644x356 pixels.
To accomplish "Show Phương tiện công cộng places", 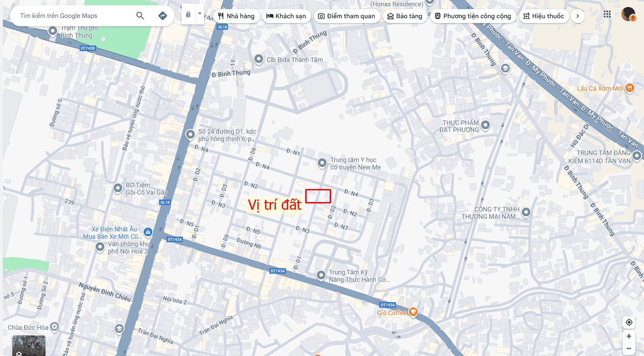I will coord(473,16).
